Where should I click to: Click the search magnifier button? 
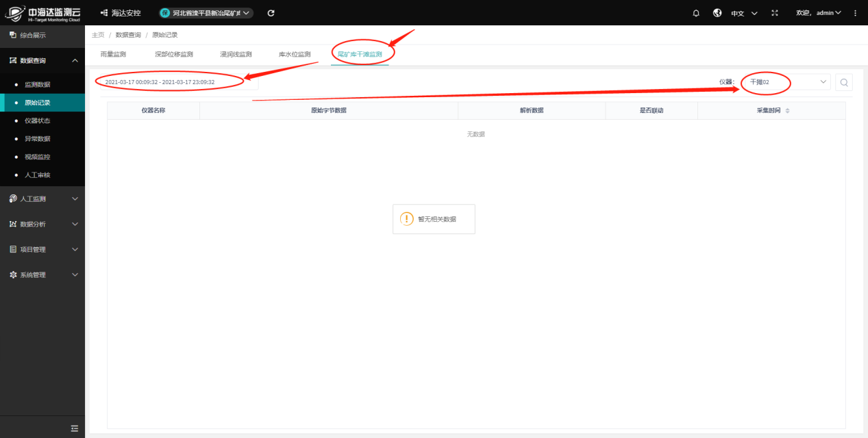[x=844, y=82]
